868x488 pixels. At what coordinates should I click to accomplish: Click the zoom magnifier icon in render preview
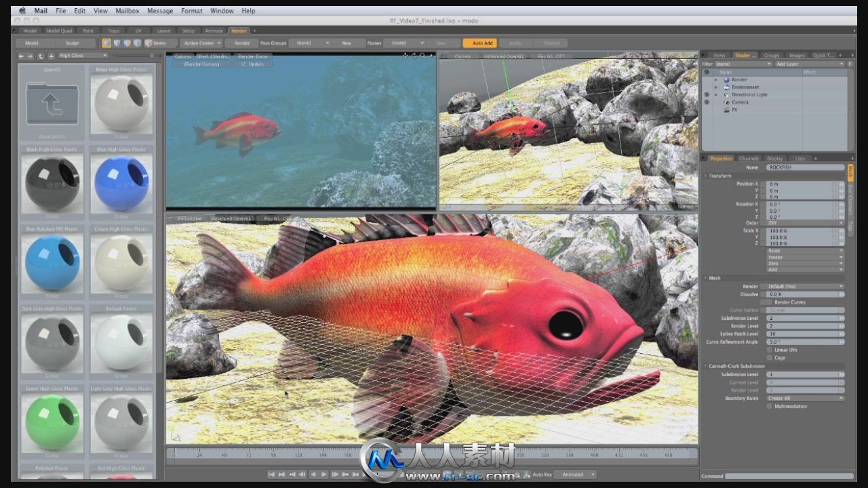tap(422, 56)
